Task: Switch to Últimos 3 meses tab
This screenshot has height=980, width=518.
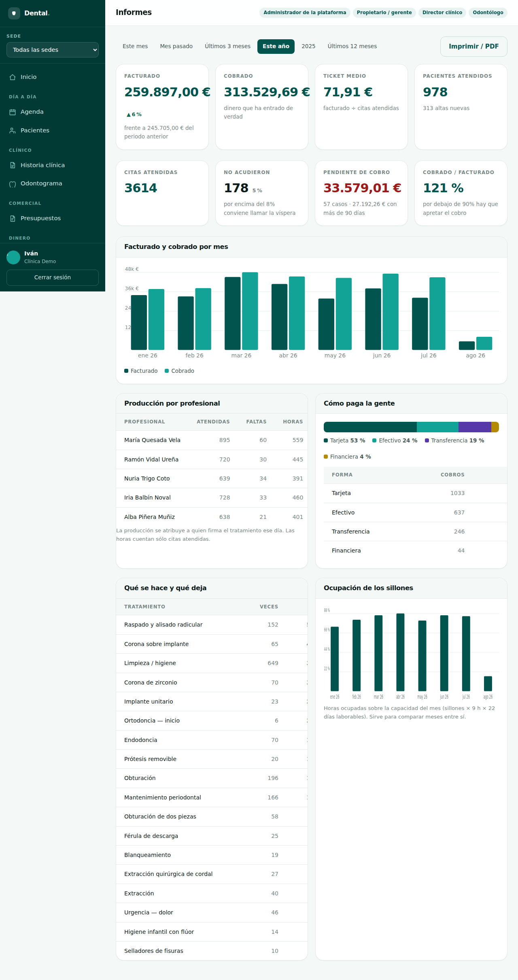Action: [x=227, y=47]
